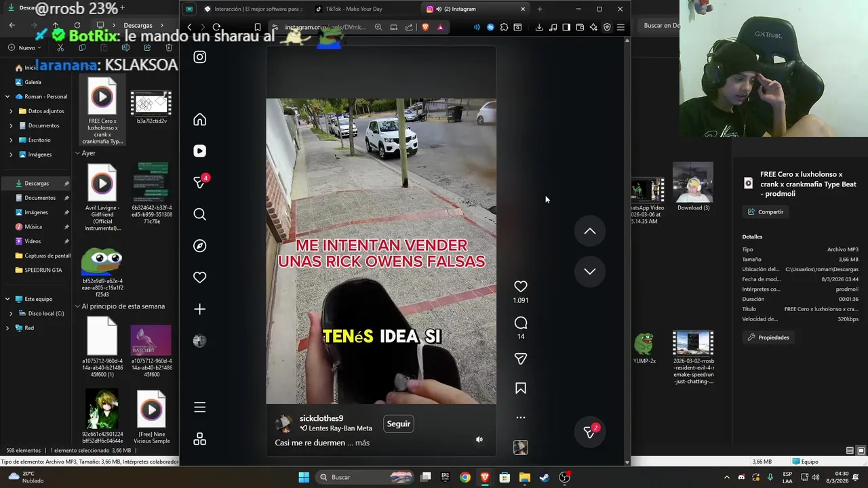This screenshot has height=488, width=868.
Task: Expand caption by clicking más
Action: coord(362,443)
